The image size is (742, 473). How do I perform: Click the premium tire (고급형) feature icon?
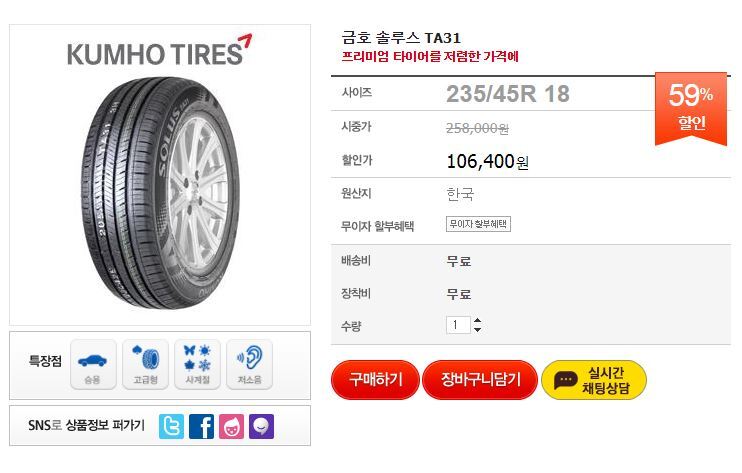pyautogui.click(x=145, y=364)
